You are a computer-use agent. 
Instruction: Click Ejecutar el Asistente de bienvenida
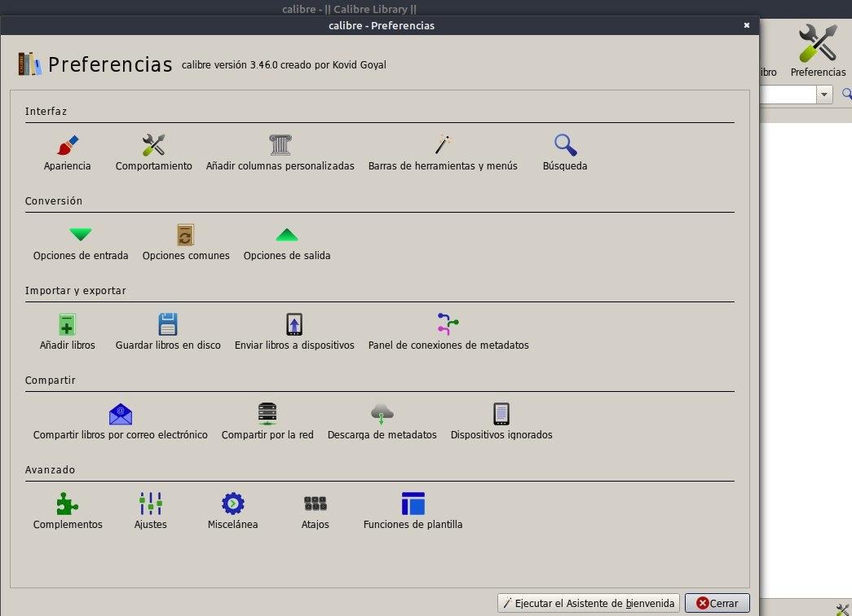[x=589, y=603]
